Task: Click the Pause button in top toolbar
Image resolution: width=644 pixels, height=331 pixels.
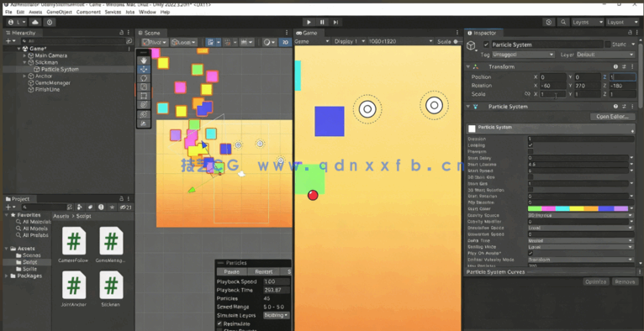Action: point(322,22)
